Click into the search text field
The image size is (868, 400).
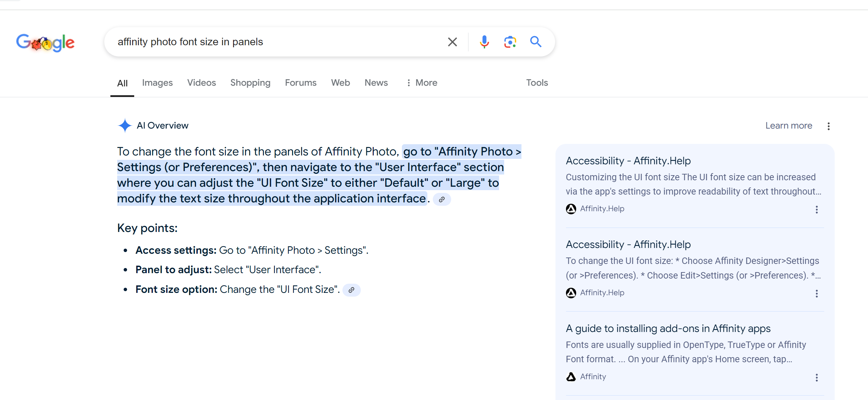(x=279, y=42)
